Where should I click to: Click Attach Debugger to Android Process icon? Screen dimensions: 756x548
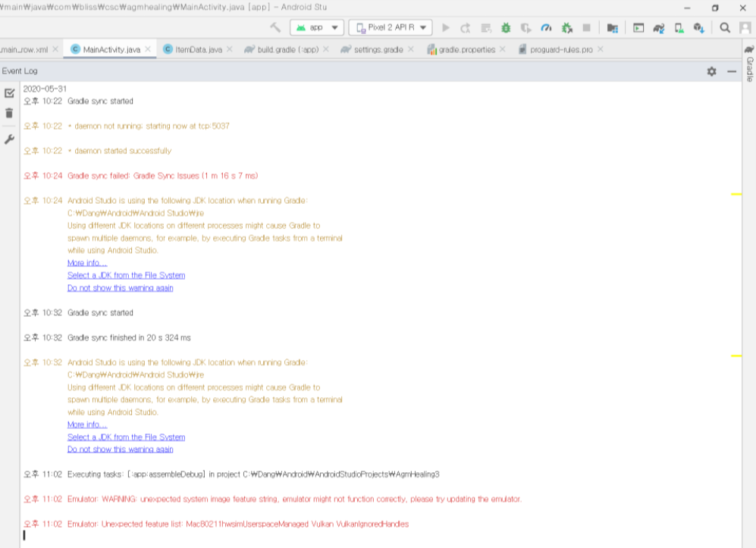(567, 28)
